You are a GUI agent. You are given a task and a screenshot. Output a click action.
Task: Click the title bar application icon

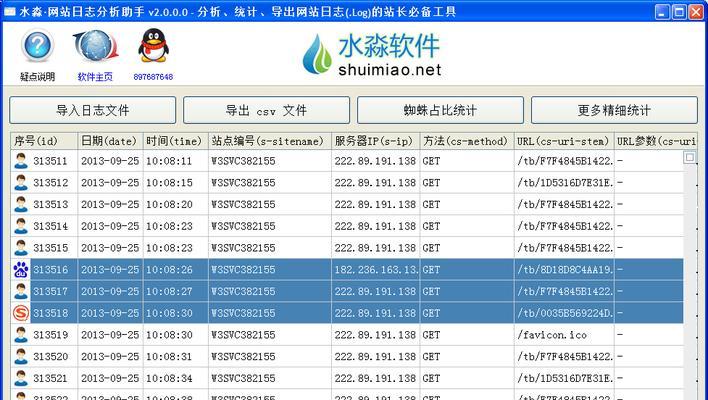click(9, 12)
